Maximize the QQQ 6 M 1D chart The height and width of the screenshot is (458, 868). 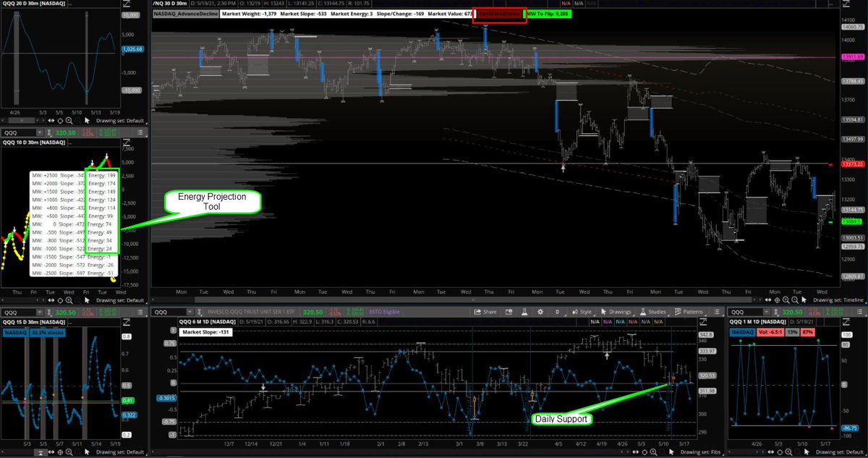[702, 322]
